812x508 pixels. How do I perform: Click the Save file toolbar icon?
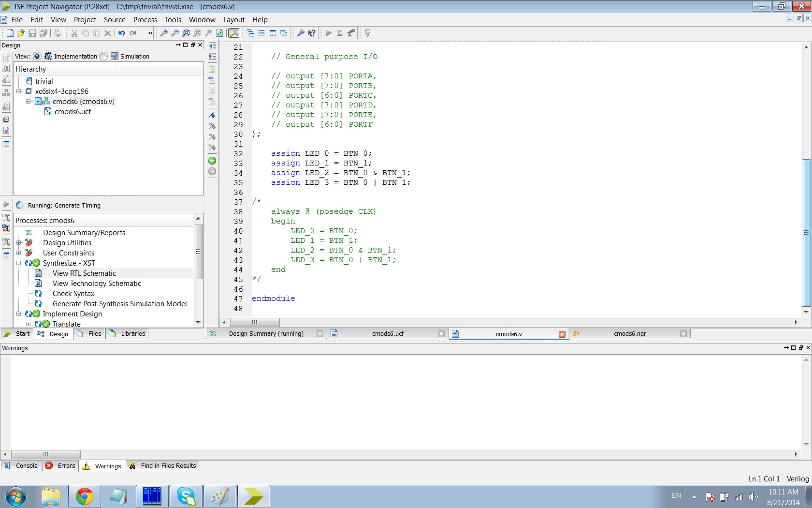pyautogui.click(x=32, y=33)
